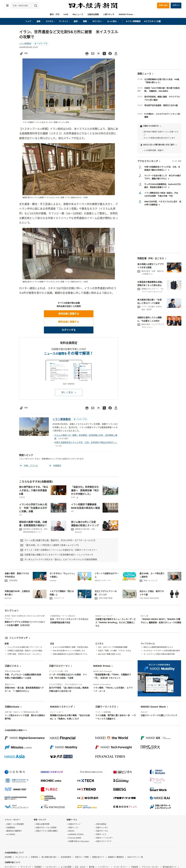The width and height of the screenshot is (186, 868).
Task: Expand the 国際 navigation dropdown
Action: [86, 21]
